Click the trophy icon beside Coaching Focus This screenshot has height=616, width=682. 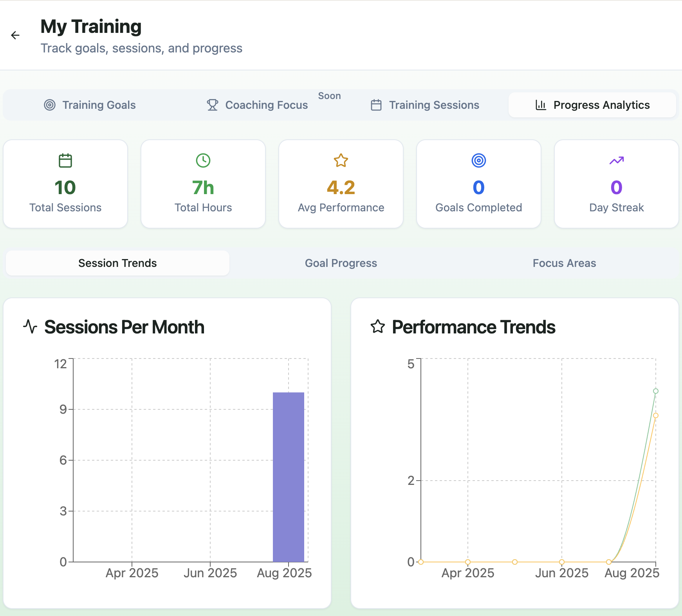coord(212,105)
